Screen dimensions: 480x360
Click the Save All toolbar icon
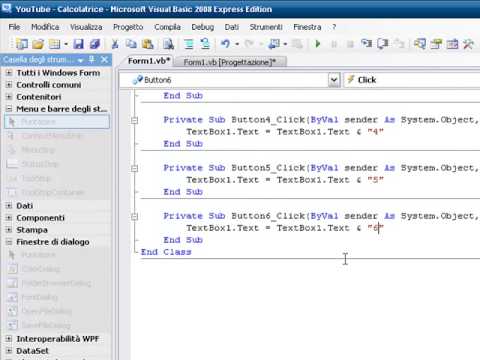point(95,44)
